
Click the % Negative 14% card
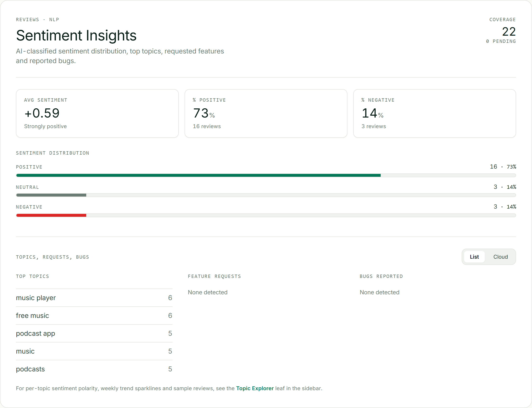(434, 113)
